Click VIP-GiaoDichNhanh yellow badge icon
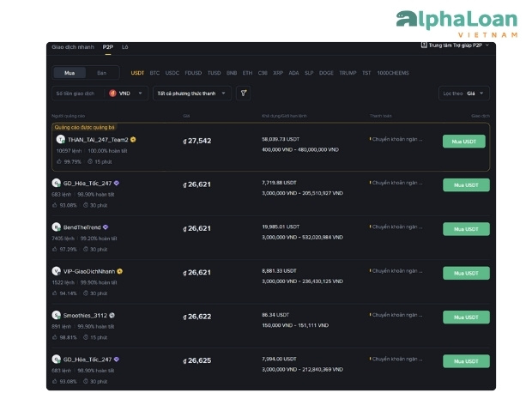Screen dimensions: 532x399 pos(120,271)
